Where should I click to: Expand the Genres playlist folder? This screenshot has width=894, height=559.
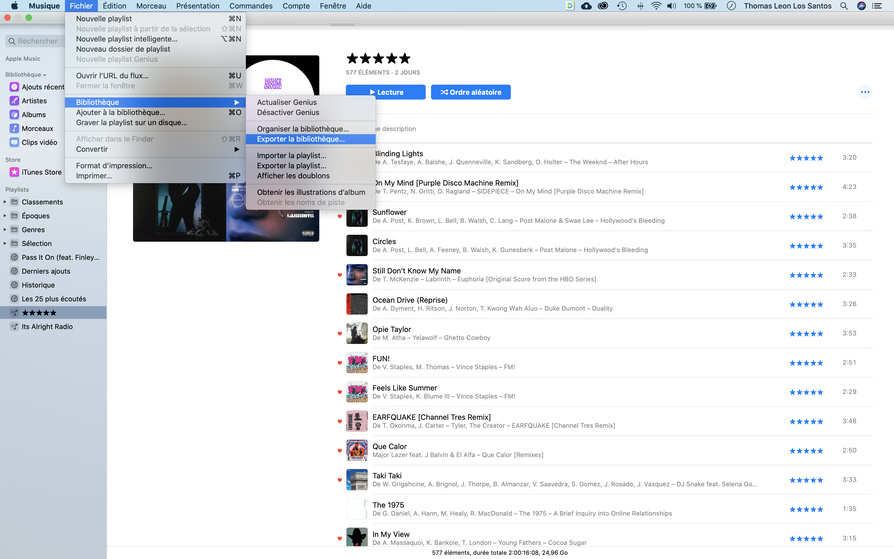5,229
